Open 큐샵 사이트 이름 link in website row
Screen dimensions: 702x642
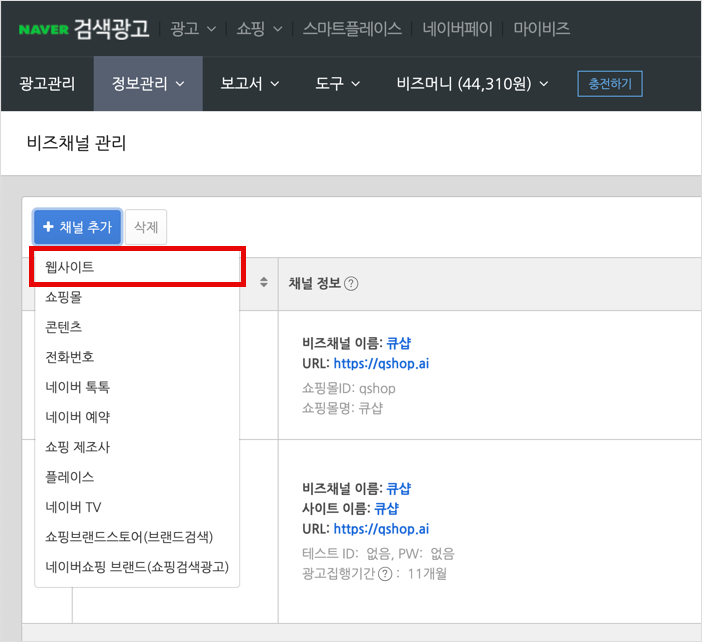coord(386,509)
